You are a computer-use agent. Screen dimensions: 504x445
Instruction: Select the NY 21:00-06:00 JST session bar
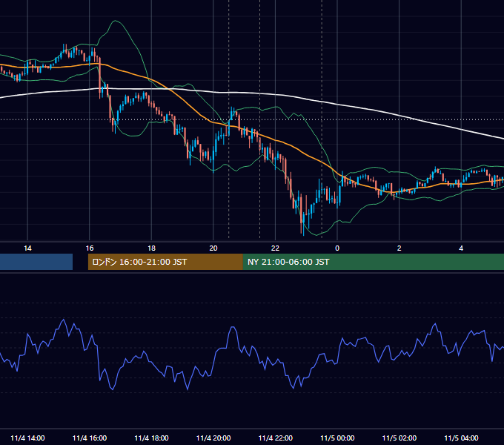(373, 262)
